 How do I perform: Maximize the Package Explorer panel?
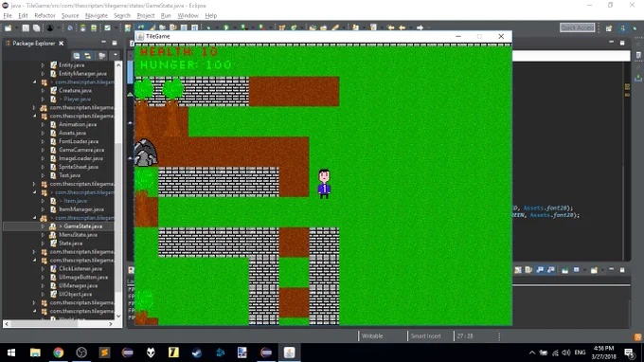(x=115, y=43)
